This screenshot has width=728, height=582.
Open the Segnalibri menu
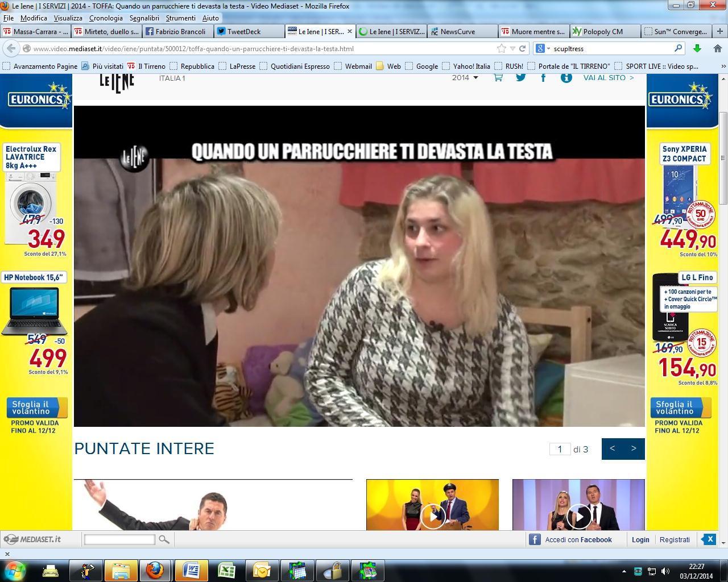[x=144, y=18]
